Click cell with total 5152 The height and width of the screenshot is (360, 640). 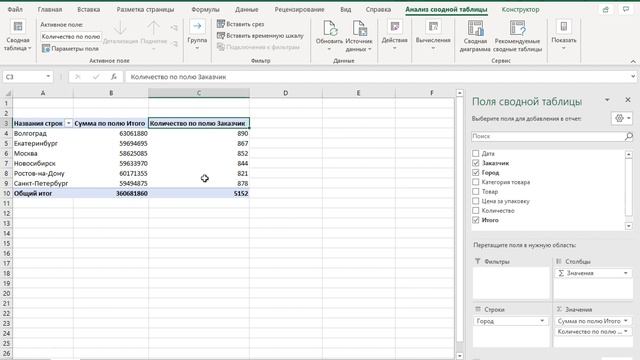tap(199, 193)
